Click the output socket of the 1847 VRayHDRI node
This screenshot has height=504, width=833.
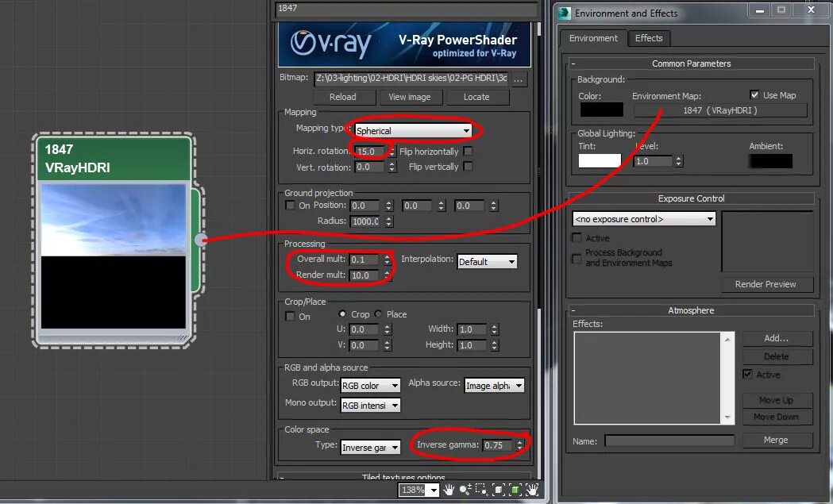200,240
